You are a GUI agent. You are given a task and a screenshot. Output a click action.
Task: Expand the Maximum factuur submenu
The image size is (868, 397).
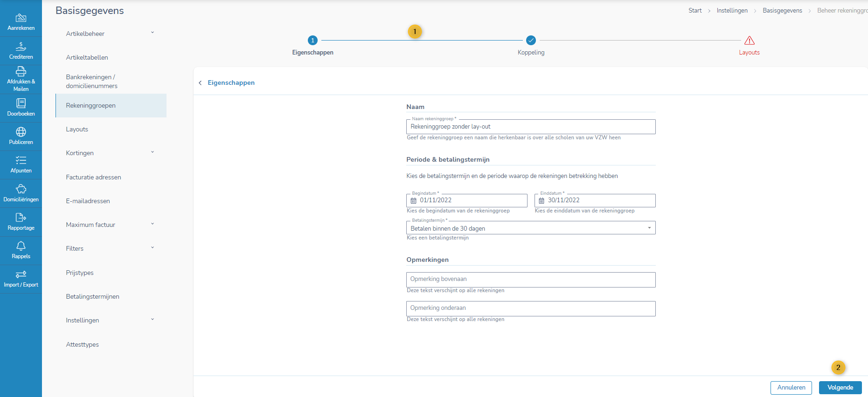click(x=153, y=224)
